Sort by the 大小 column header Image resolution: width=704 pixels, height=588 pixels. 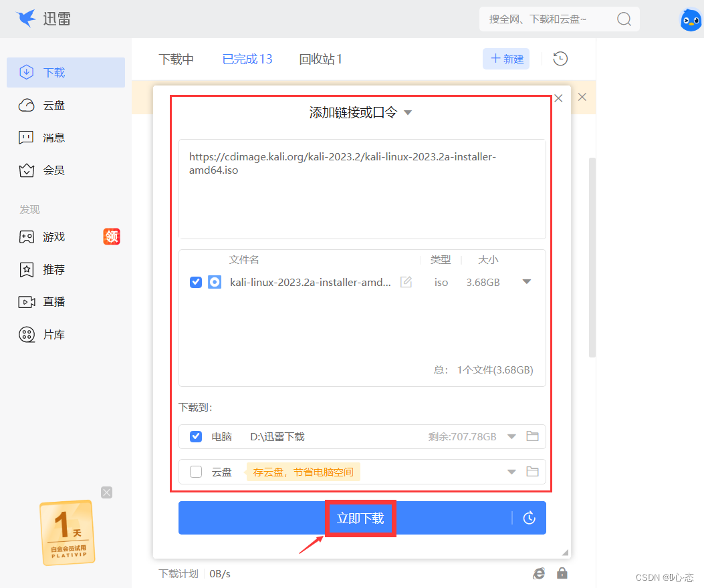(x=488, y=260)
